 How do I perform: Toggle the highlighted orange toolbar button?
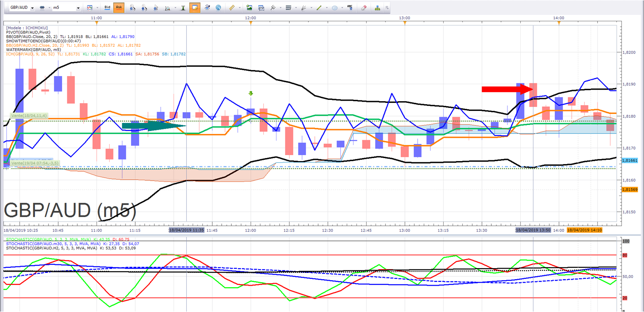195,8
